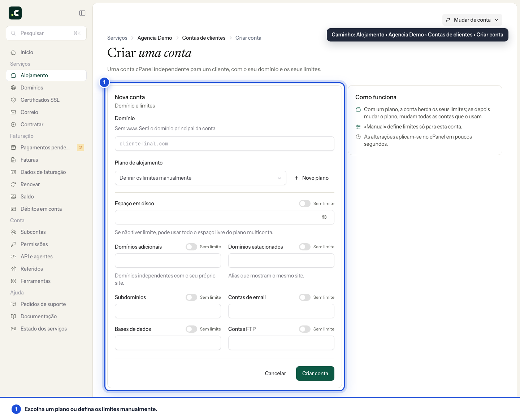Image resolution: width=520 pixels, height=420 pixels.
Task: Click the Início home icon
Action: [13, 52]
